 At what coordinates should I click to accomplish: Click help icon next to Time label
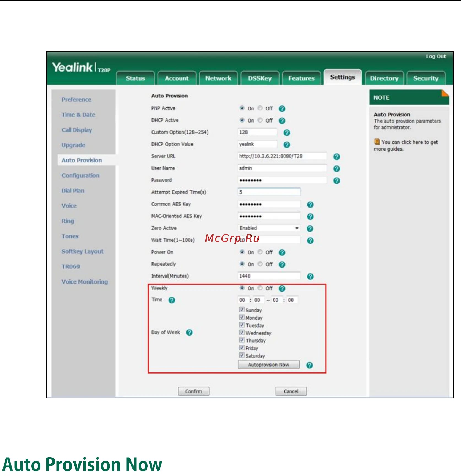click(x=172, y=300)
